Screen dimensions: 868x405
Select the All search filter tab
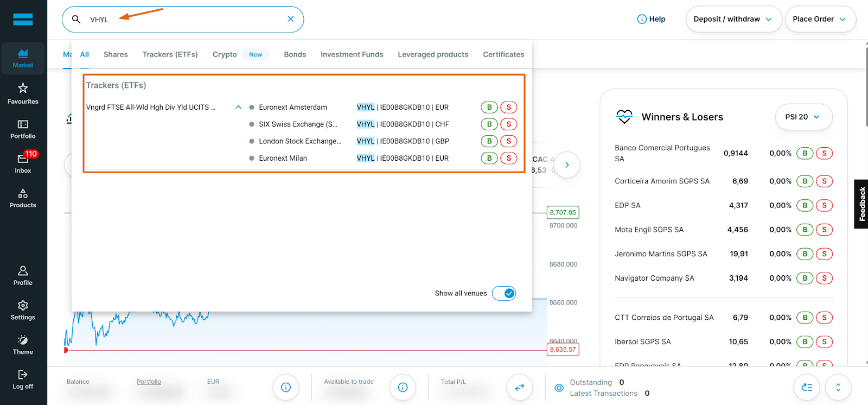click(85, 55)
